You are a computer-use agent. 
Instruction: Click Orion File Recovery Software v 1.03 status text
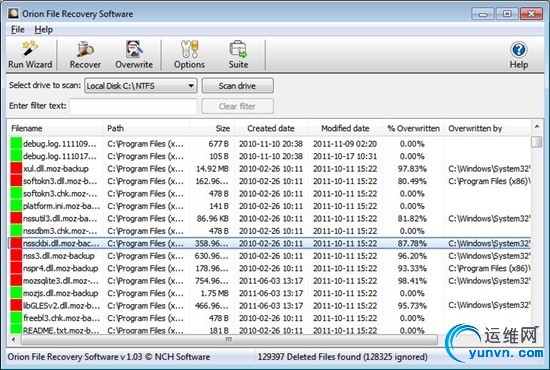point(109,357)
